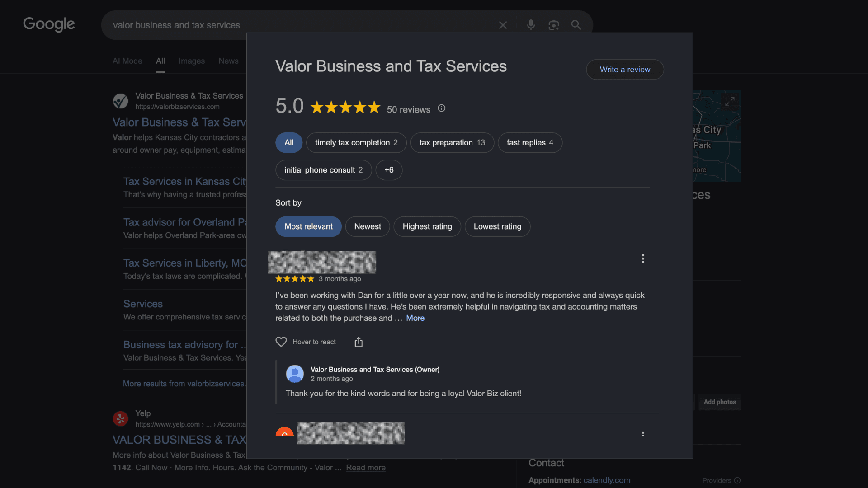Select the All review filter chip
Screen dimensions: 868x488
[289, 143]
